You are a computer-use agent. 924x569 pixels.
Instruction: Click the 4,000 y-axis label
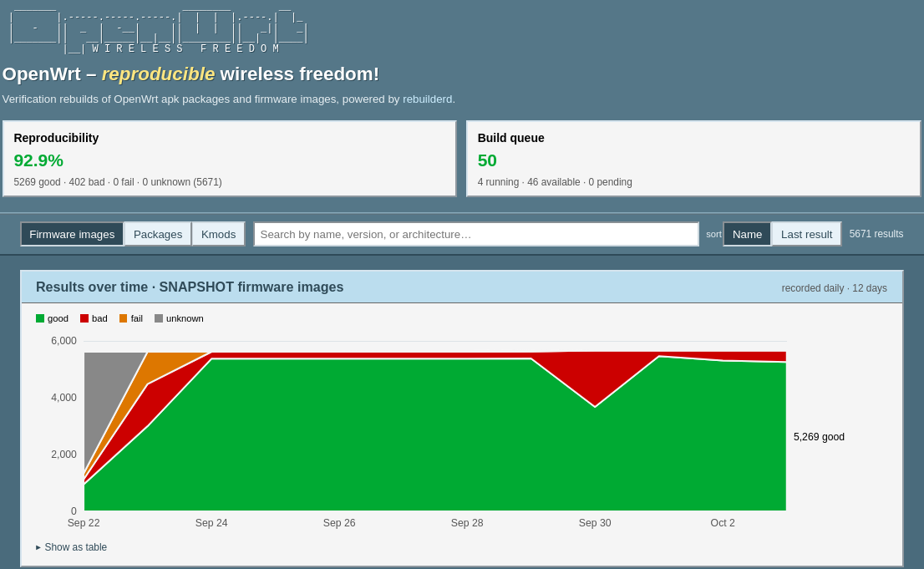63,398
